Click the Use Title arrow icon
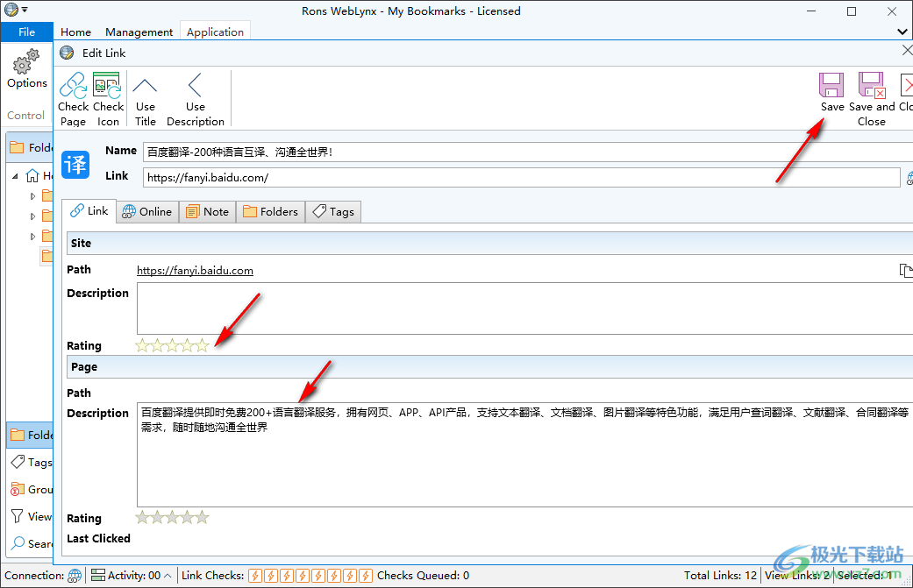The image size is (913, 588). coord(145,86)
